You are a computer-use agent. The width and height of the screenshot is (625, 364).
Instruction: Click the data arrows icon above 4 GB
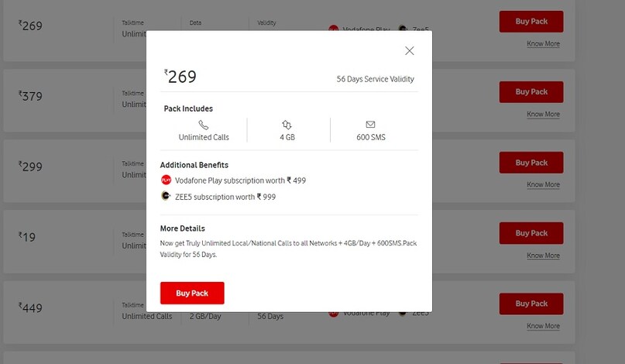pyautogui.click(x=287, y=125)
